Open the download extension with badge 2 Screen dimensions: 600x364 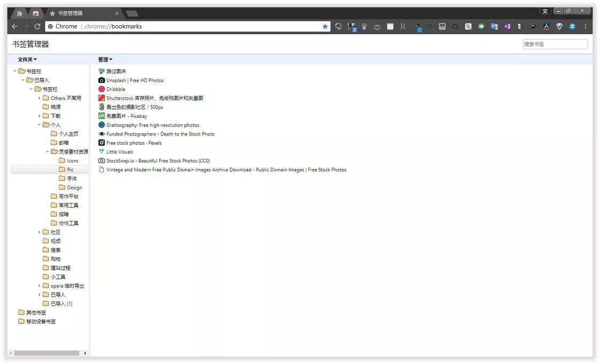pyautogui.click(x=351, y=27)
